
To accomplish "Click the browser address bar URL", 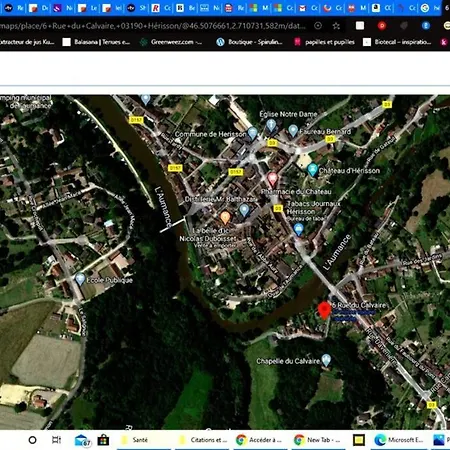I will pyautogui.click(x=153, y=26).
